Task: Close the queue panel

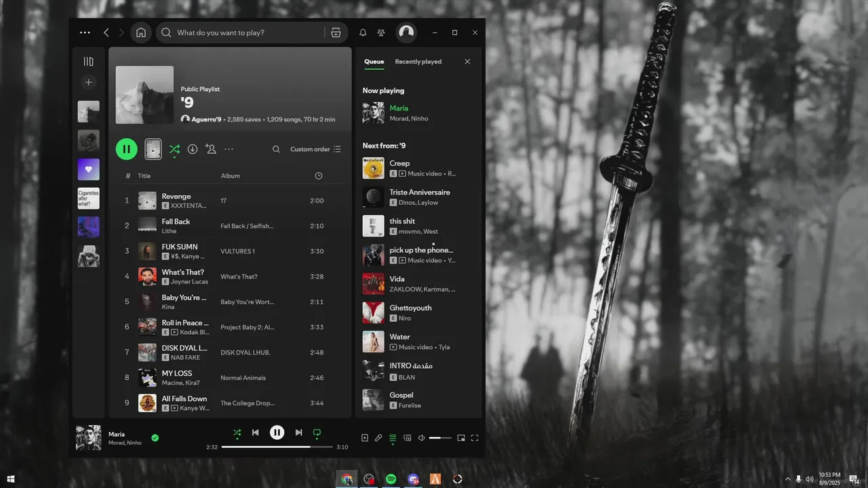Action: pos(467,62)
